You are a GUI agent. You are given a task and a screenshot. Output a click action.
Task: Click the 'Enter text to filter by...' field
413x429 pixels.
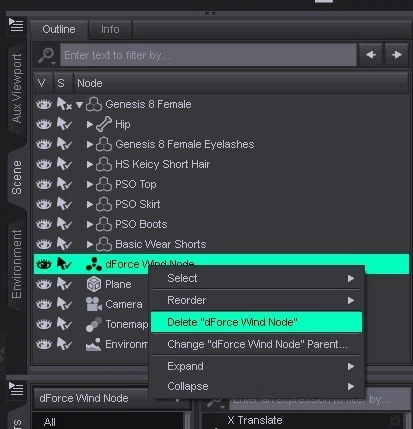pos(208,55)
